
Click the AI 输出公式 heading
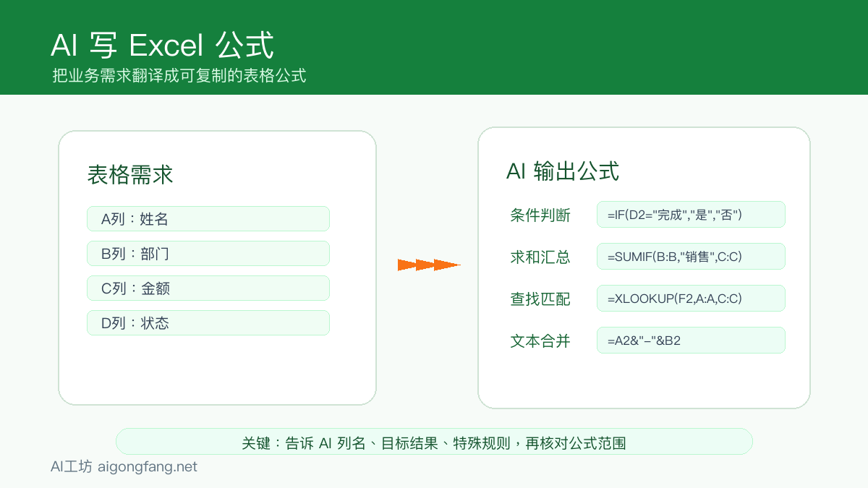pos(563,171)
